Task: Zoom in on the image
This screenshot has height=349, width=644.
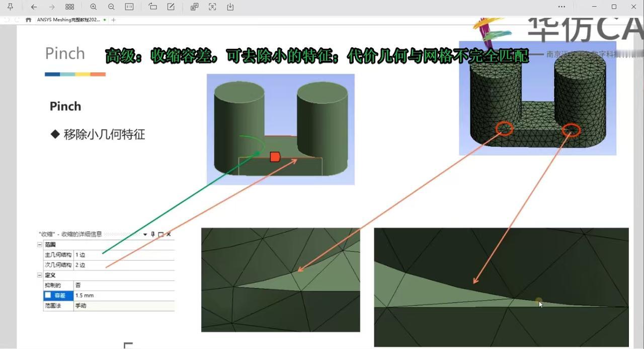Action: pos(93,7)
